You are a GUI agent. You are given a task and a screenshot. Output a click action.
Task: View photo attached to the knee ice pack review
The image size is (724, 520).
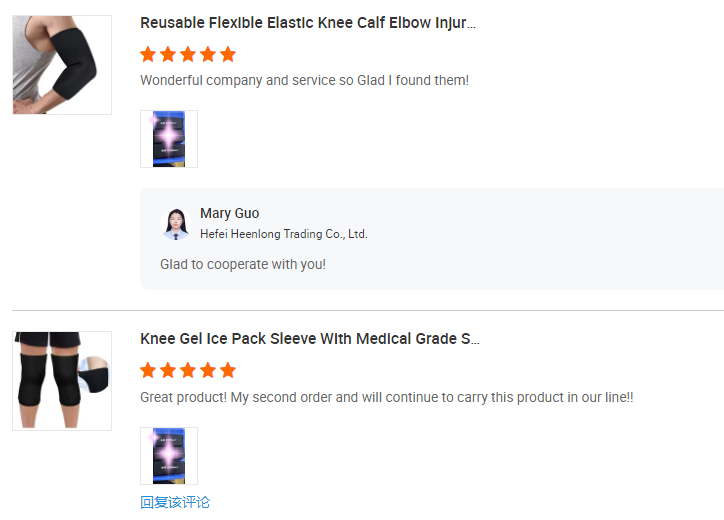coord(169,456)
